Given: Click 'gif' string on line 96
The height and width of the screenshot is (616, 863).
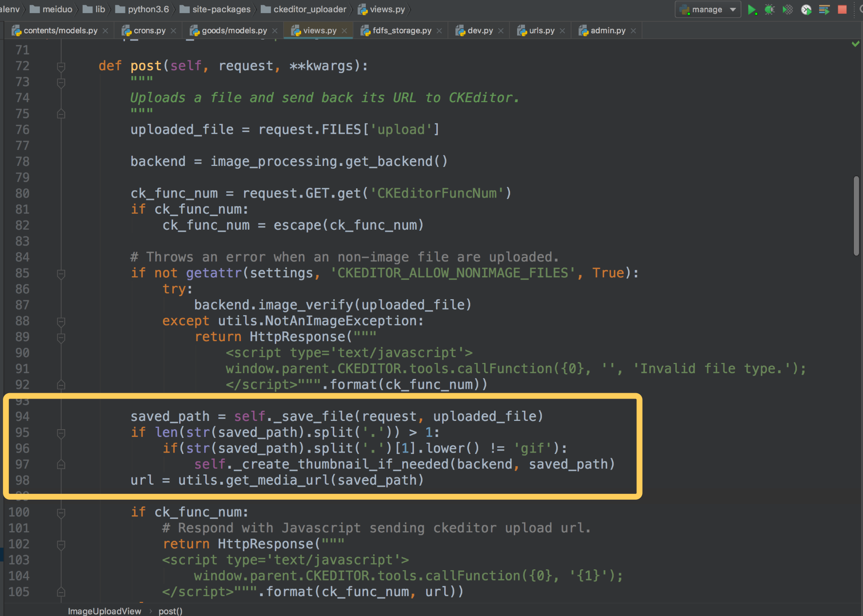Looking at the screenshot, I should pyautogui.click(x=534, y=449).
